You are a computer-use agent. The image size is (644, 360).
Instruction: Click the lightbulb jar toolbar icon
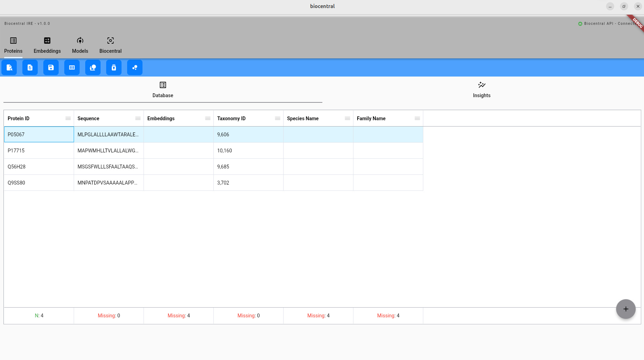point(114,67)
